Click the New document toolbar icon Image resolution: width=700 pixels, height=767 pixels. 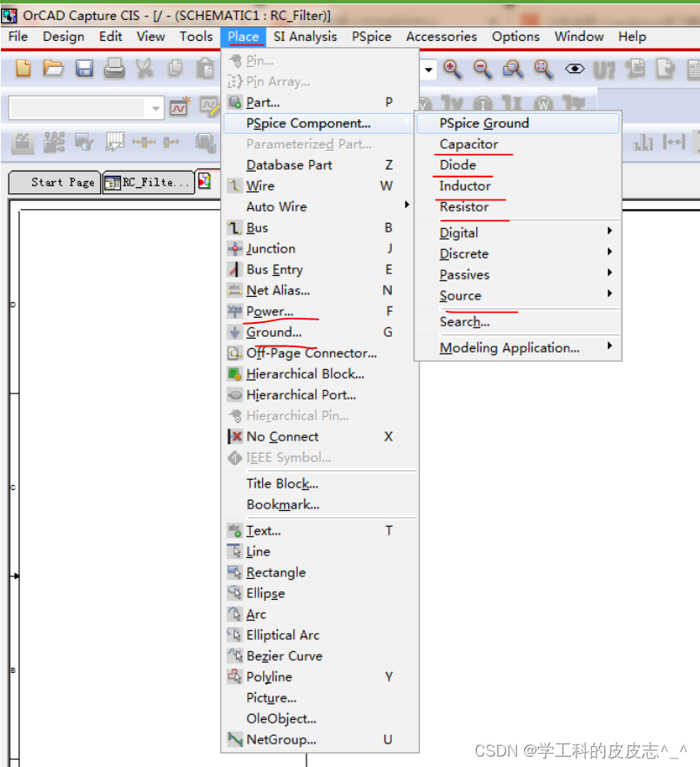(23, 69)
